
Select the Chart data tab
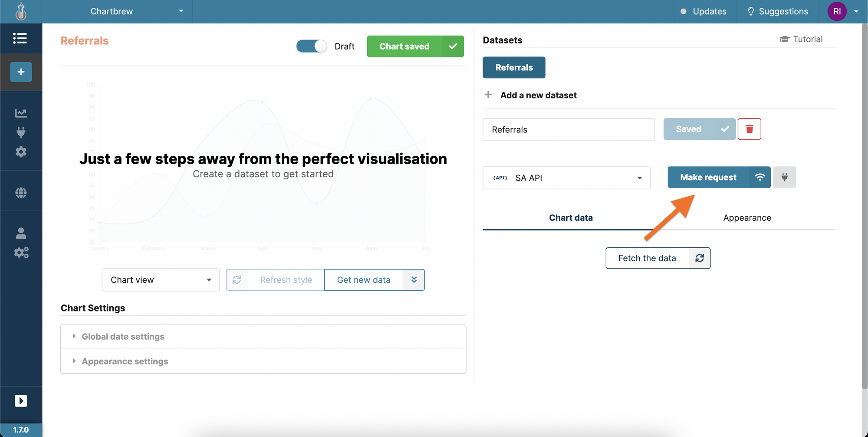(x=571, y=218)
